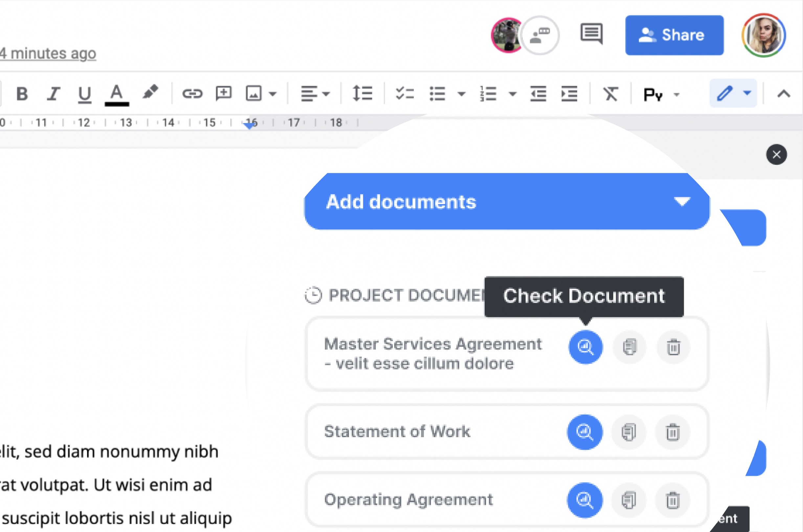Open the editing mode pencil dropdown
803x532 pixels.
click(733, 93)
